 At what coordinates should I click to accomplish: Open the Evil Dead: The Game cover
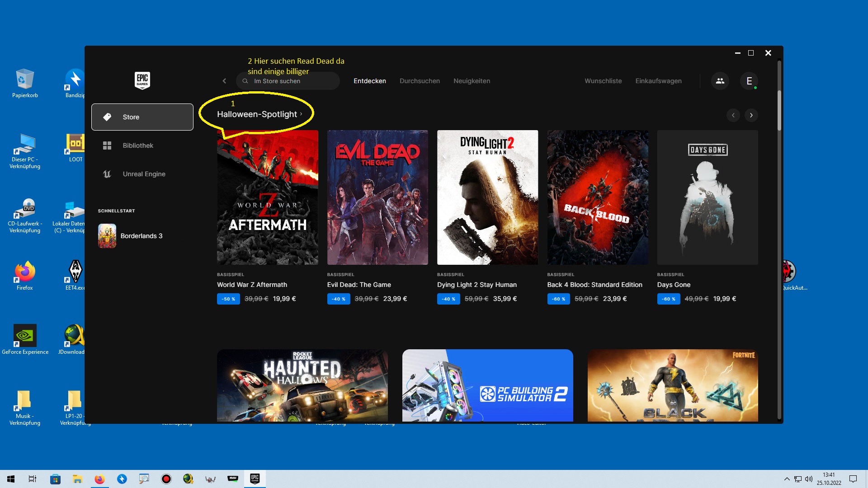377,197
